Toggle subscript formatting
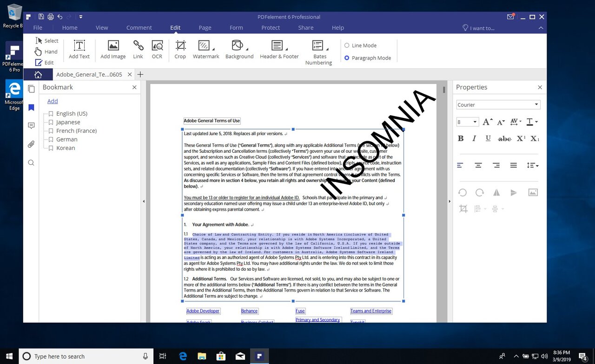 pyautogui.click(x=535, y=138)
